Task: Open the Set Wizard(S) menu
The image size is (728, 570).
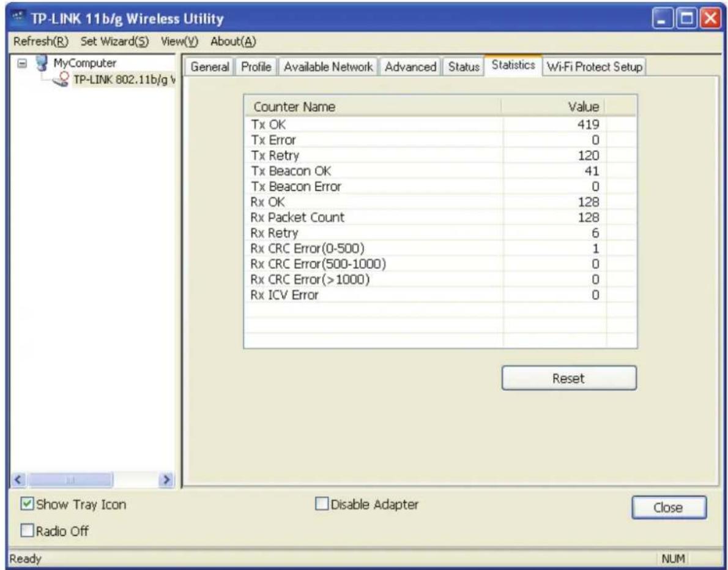Action: [114, 42]
